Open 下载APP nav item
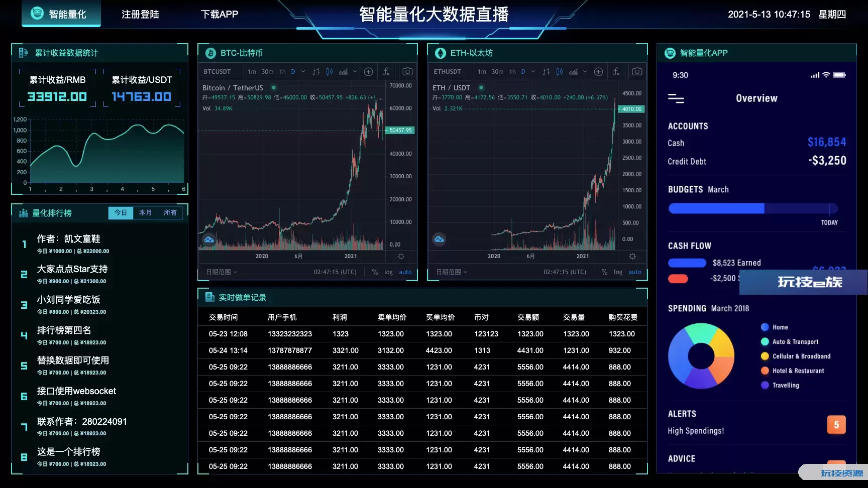The image size is (868, 488). 220,14
